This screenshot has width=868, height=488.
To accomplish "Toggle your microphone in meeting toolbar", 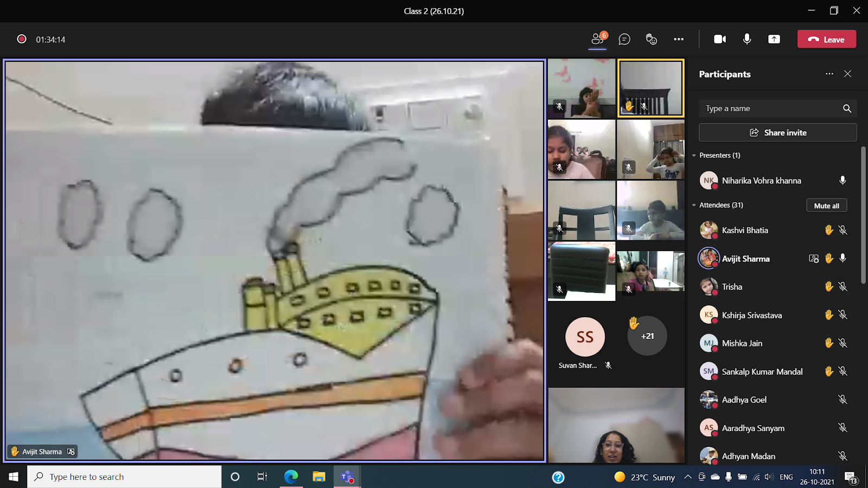I will [x=747, y=39].
